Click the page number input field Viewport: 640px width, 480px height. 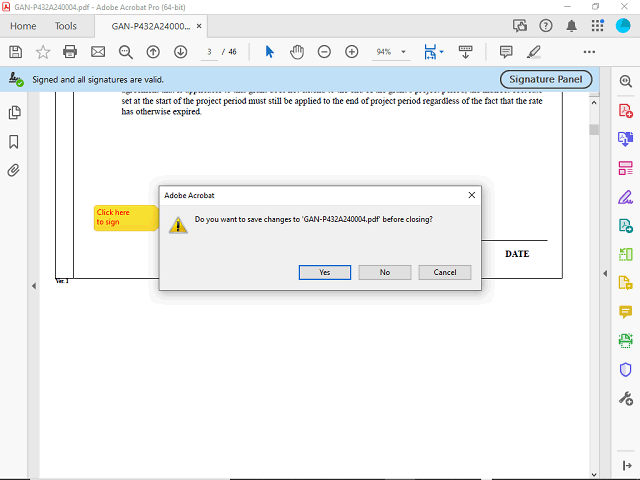(x=209, y=52)
